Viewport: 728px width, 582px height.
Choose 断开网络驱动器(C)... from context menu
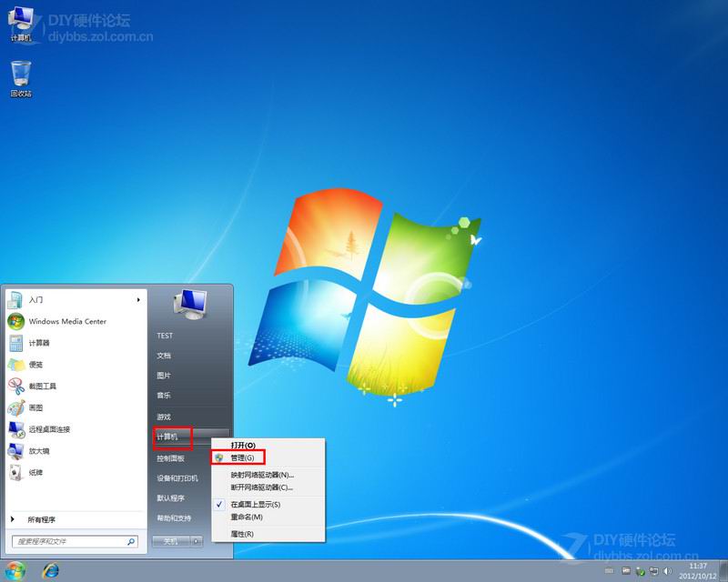tap(268, 487)
